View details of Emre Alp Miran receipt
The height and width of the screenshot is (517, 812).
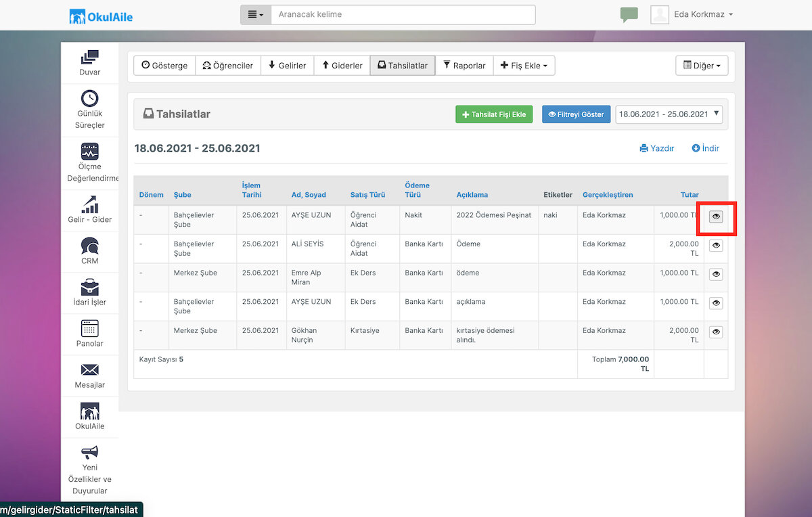716,275
